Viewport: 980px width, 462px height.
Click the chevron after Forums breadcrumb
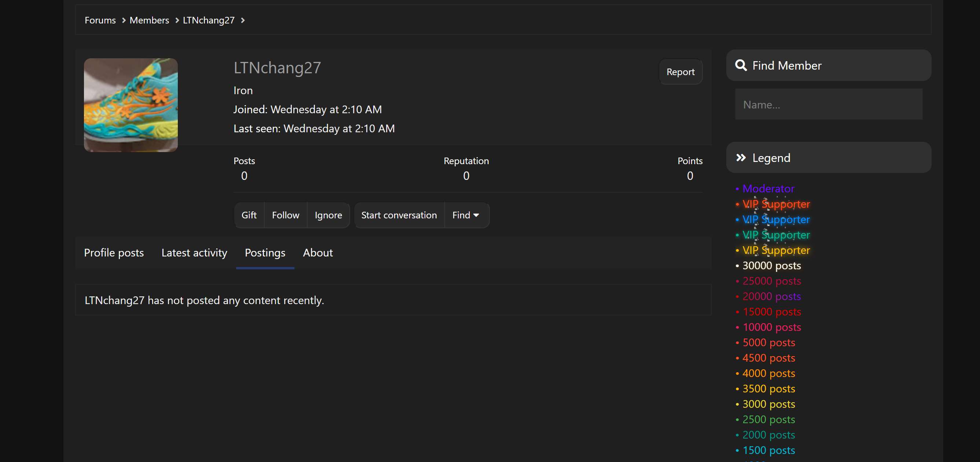[x=124, y=20]
